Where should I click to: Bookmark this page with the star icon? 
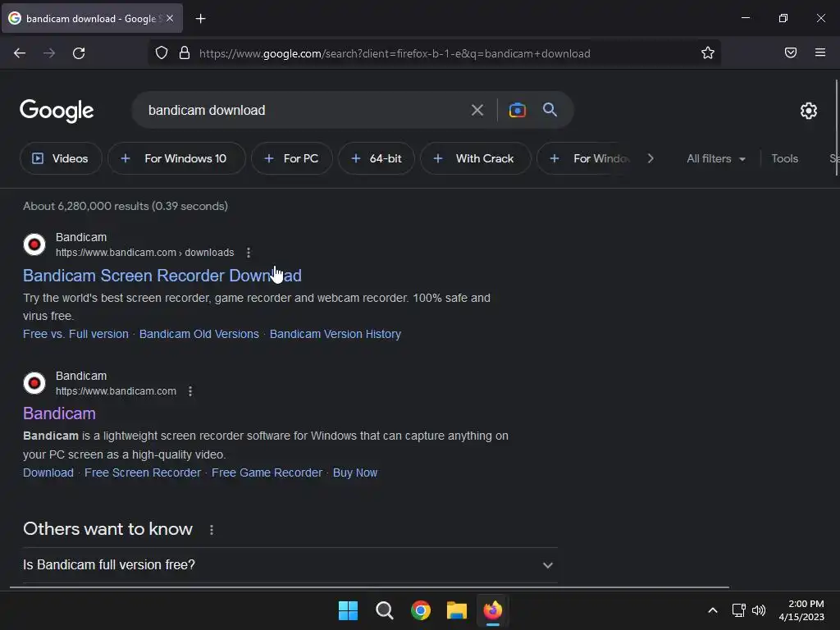point(708,52)
